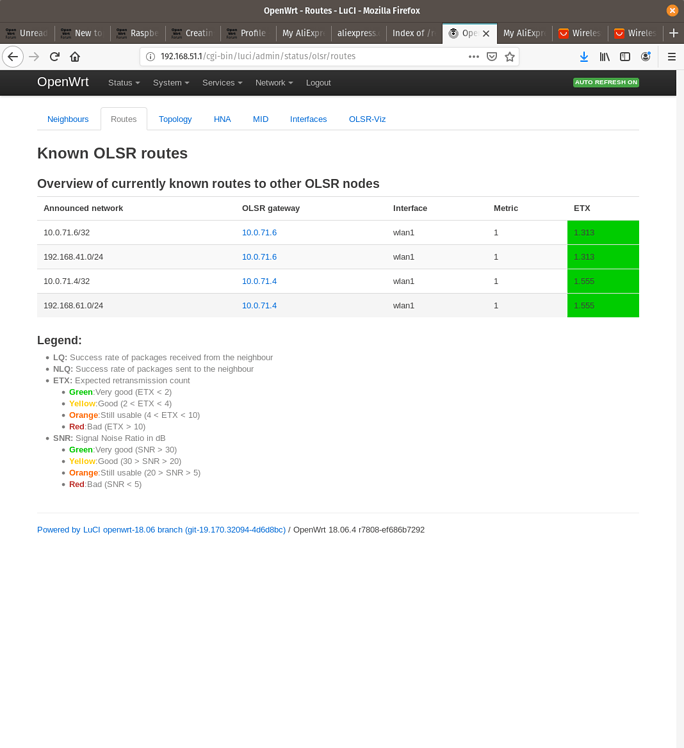Expand the System dropdown menu
Viewport: 684px width, 748px height.
(170, 83)
